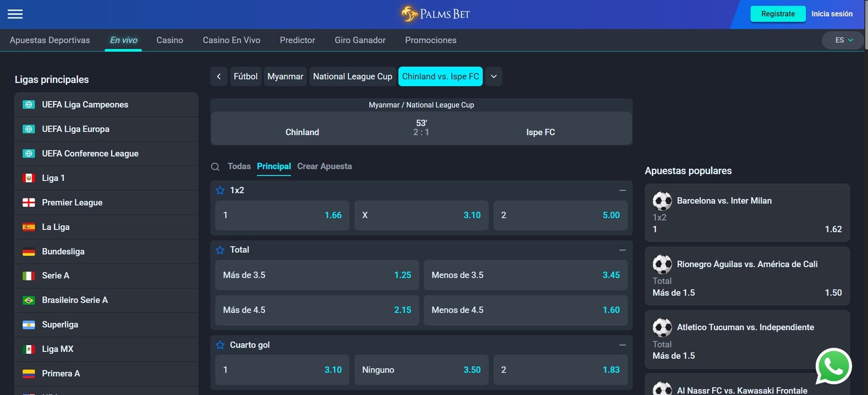This screenshot has width=868, height=395.
Task: Click the Peru flag next to Liga 1
Action: click(x=29, y=178)
